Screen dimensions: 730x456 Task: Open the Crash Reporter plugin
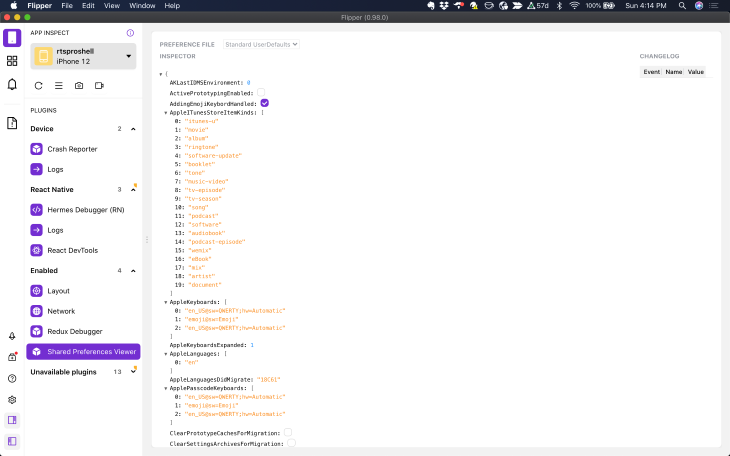pos(72,149)
